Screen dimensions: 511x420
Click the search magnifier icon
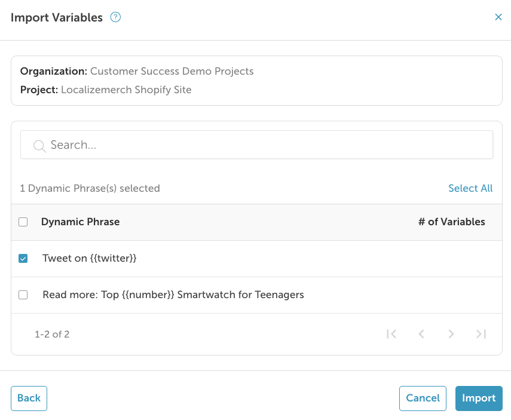point(39,145)
